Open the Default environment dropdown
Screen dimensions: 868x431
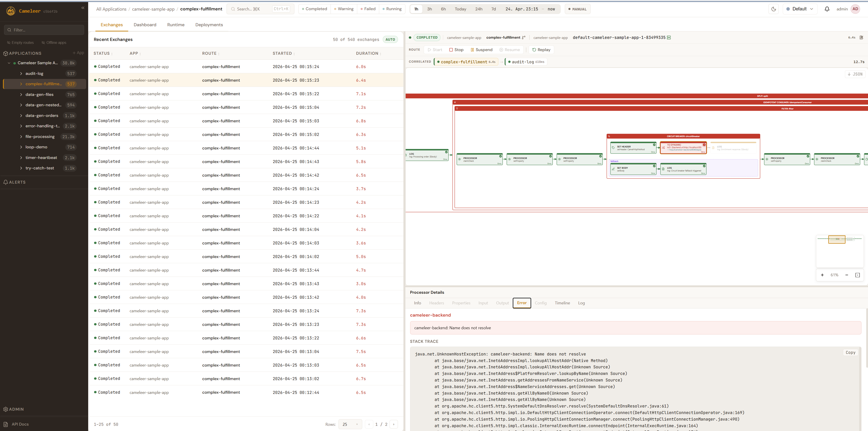[800, 9]
